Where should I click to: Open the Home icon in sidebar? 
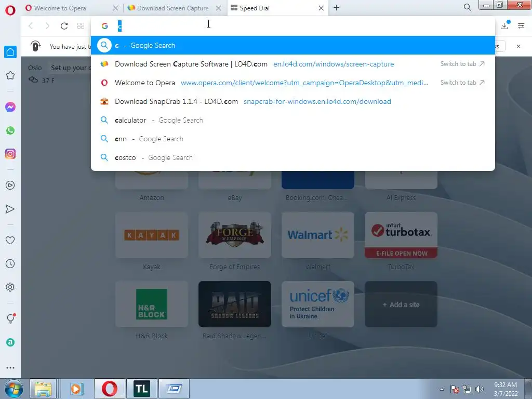[10, 52]
